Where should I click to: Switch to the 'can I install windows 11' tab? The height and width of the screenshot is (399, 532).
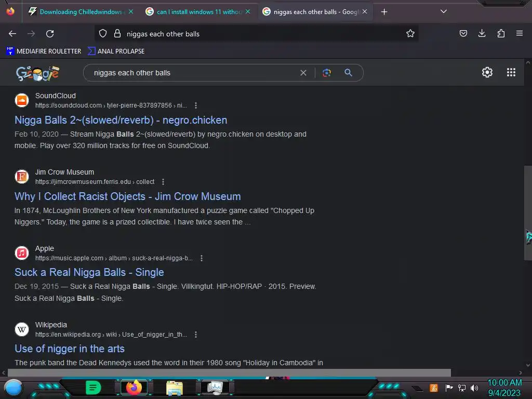pyautogui.click(x=194, y=12)
